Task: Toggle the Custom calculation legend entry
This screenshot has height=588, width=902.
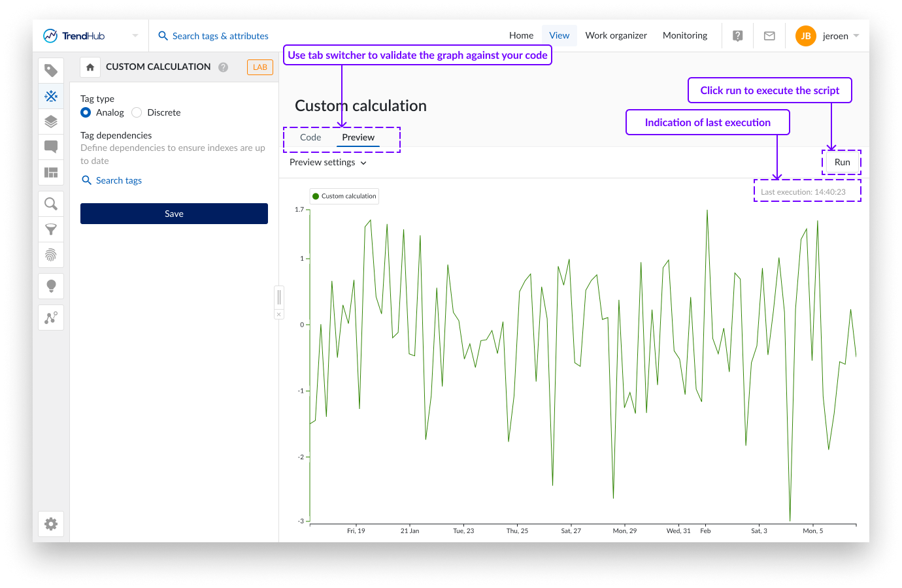Action: pyautogui.click(x=344, y=196)
